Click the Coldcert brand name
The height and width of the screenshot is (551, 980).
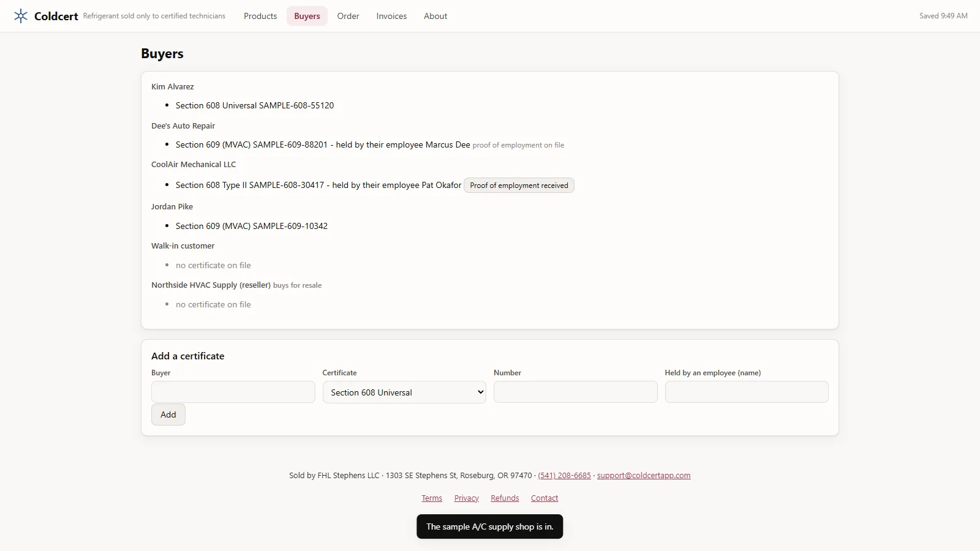[56, 17]
